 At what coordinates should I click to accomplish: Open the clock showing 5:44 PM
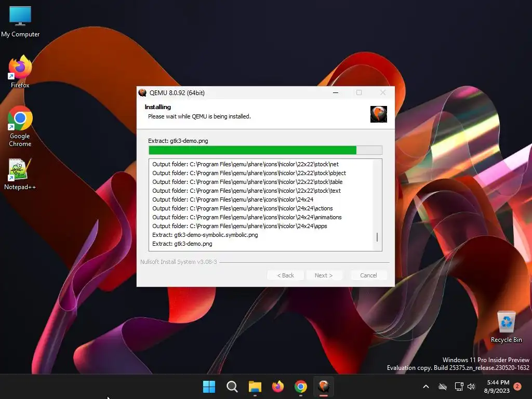click(497, 387)
